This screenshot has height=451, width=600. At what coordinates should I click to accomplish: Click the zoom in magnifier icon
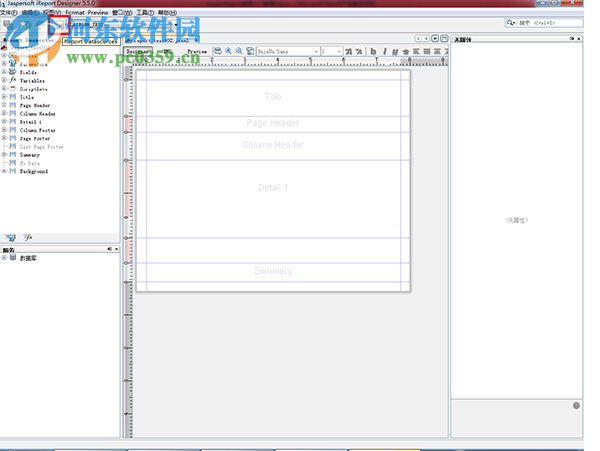[x=228, y=51]
